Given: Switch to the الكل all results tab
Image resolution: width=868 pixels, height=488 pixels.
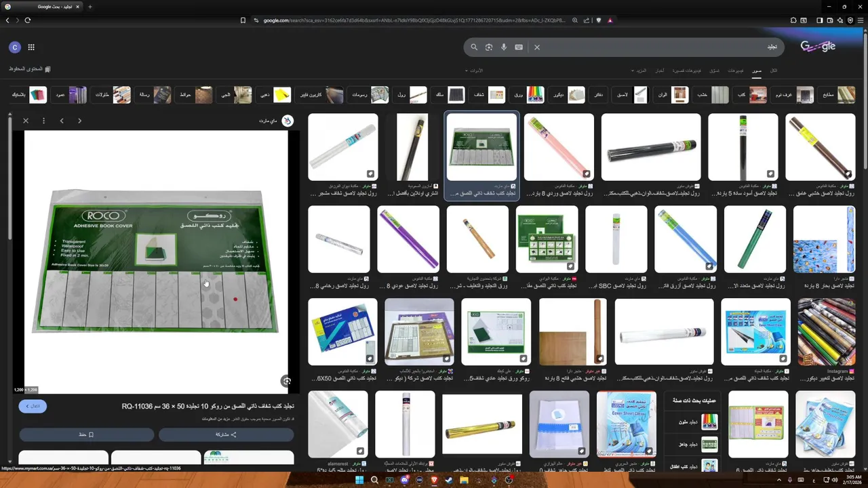Looking at the screenshot, I should 774,70.
